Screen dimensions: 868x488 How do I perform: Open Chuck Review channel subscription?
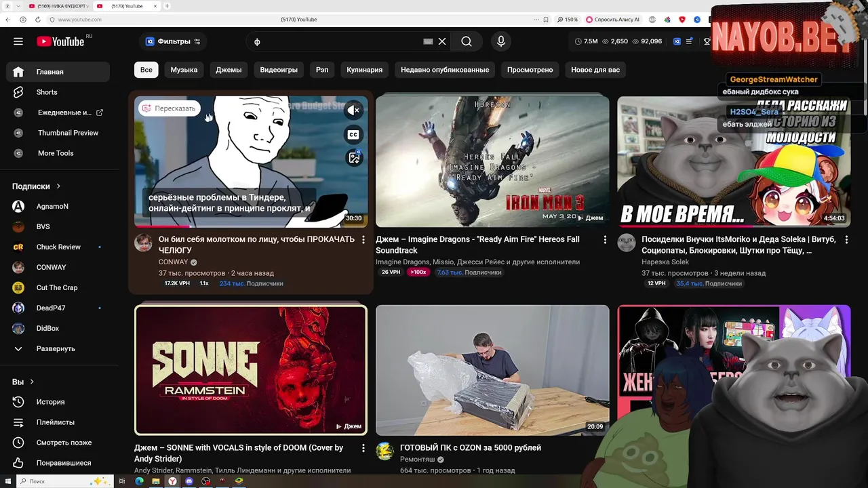58,247
